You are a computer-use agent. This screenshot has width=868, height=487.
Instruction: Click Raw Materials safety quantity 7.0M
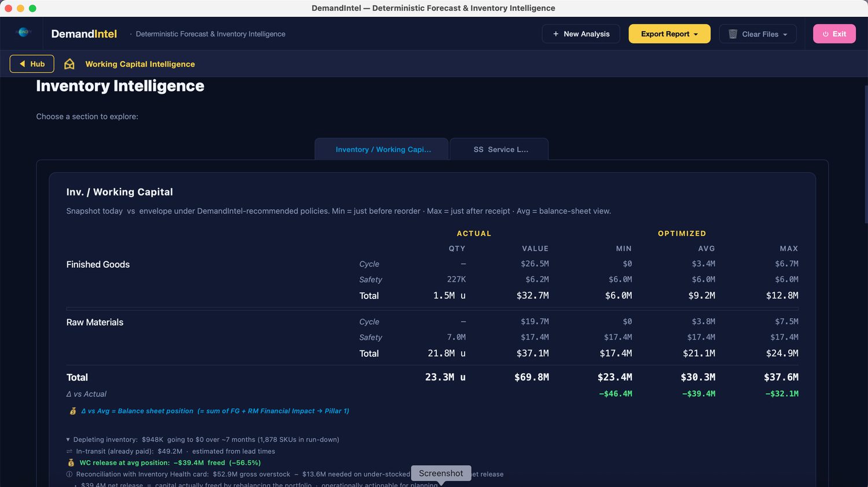point(456,337)
